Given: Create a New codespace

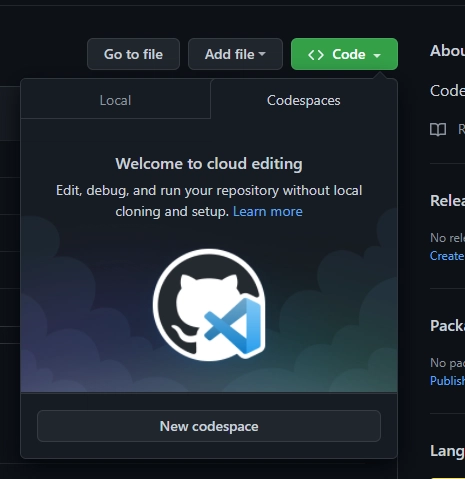Looking at the screenshot, I should coord(209,426).
